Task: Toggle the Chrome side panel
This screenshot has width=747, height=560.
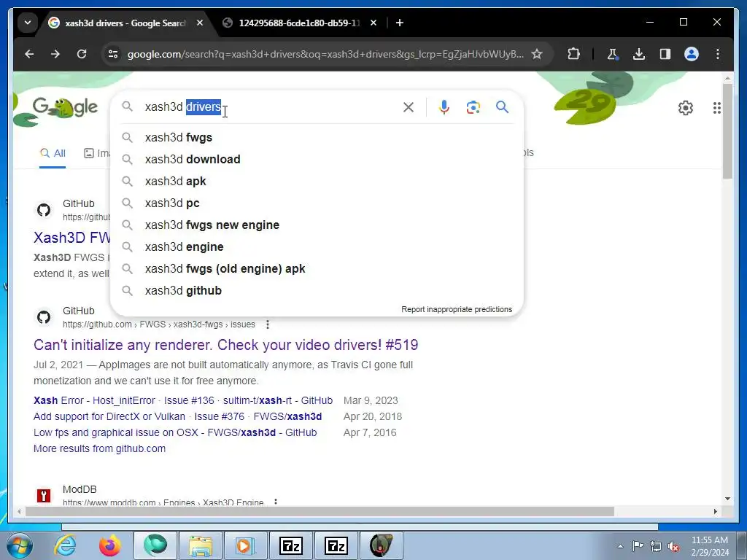Action: (665, 54)
